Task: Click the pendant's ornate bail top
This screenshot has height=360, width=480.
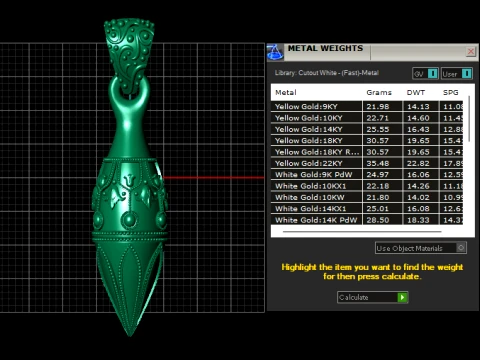Action: click(x=129, y=55)
